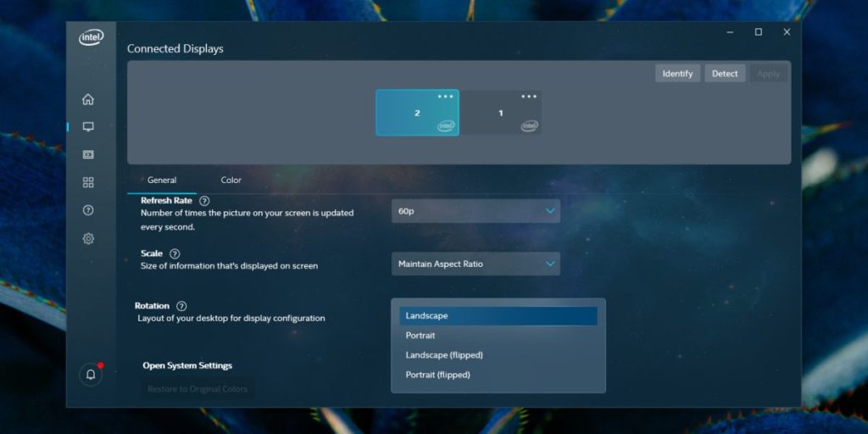Click the Identify button
The height and width of the screenshot is (434, 868).
[x=677, y=74]
